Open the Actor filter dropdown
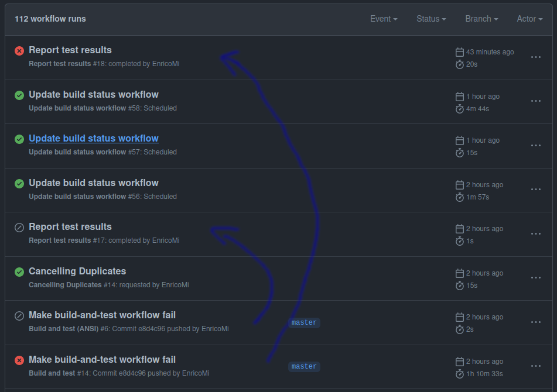This screenshot has width=557, height=392. [529, 19]
